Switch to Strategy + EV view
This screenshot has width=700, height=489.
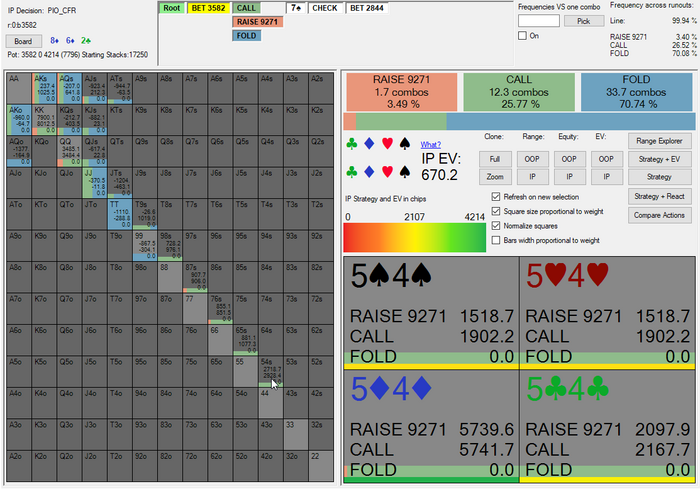pos(659,159)
